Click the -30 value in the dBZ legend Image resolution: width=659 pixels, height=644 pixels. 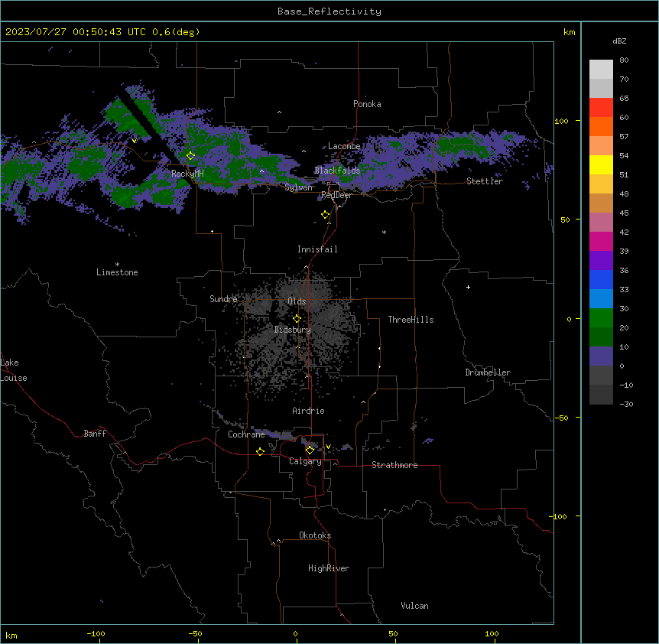coord(626,404)
